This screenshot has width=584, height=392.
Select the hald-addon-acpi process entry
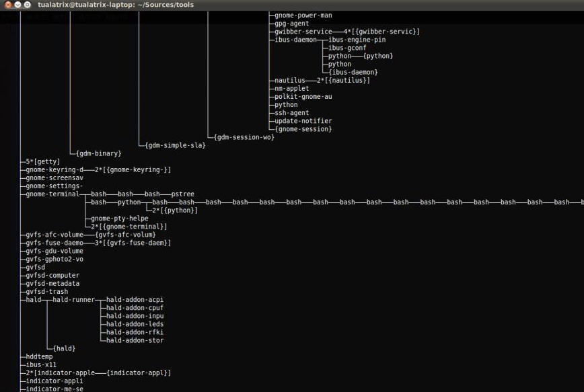pyautogui.click(x=135, y=300)
